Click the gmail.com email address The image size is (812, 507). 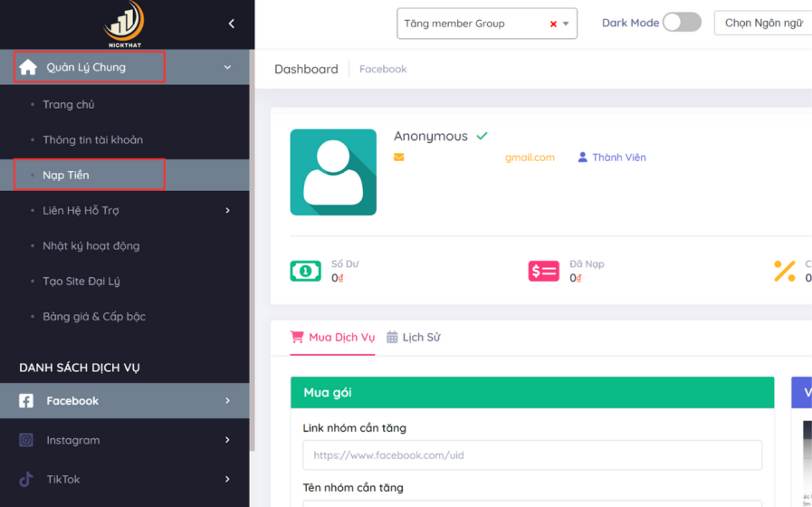[x=530, y=158]
